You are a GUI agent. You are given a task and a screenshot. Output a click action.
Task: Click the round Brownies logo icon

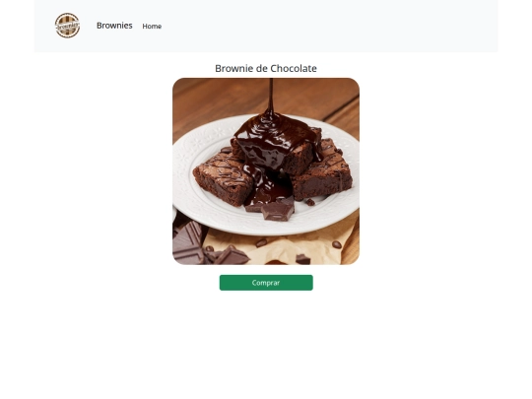(x=68, y=26)
